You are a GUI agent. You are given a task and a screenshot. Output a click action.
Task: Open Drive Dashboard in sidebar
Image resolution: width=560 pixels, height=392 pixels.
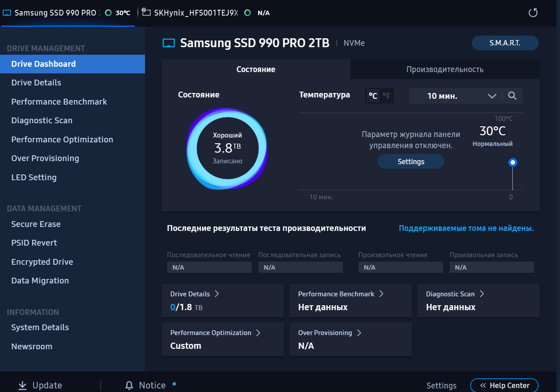point(73,64)
